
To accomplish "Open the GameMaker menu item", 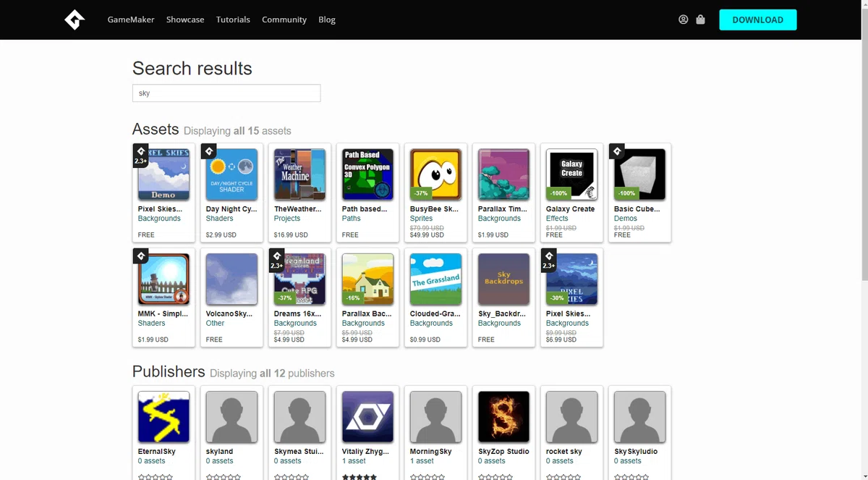I will [131, 20].
